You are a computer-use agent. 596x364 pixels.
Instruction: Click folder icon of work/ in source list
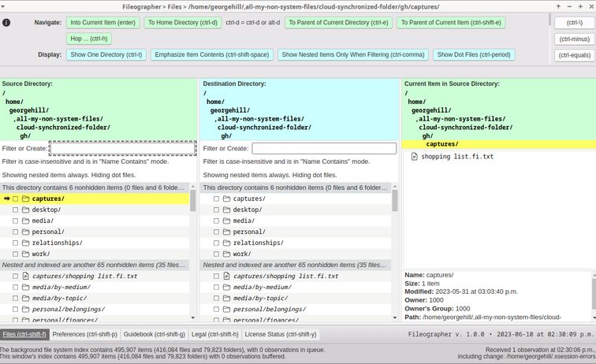[25, 254]
